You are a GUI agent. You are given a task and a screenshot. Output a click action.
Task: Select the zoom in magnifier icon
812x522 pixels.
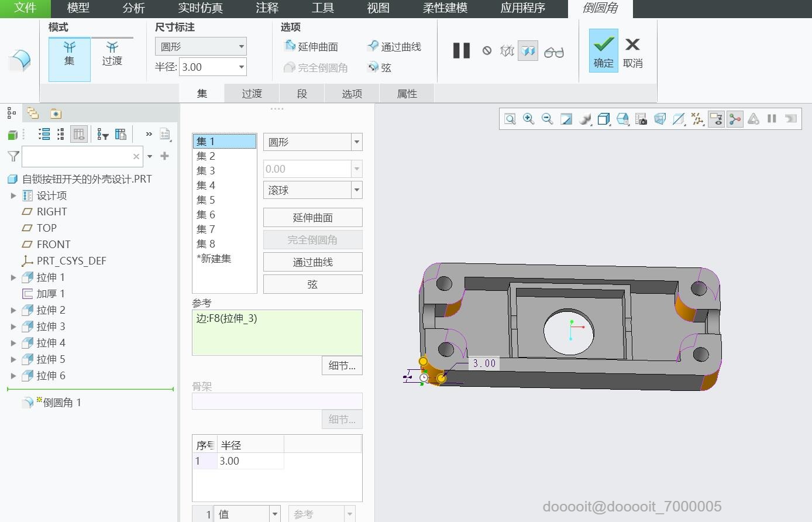coord(528,119)
